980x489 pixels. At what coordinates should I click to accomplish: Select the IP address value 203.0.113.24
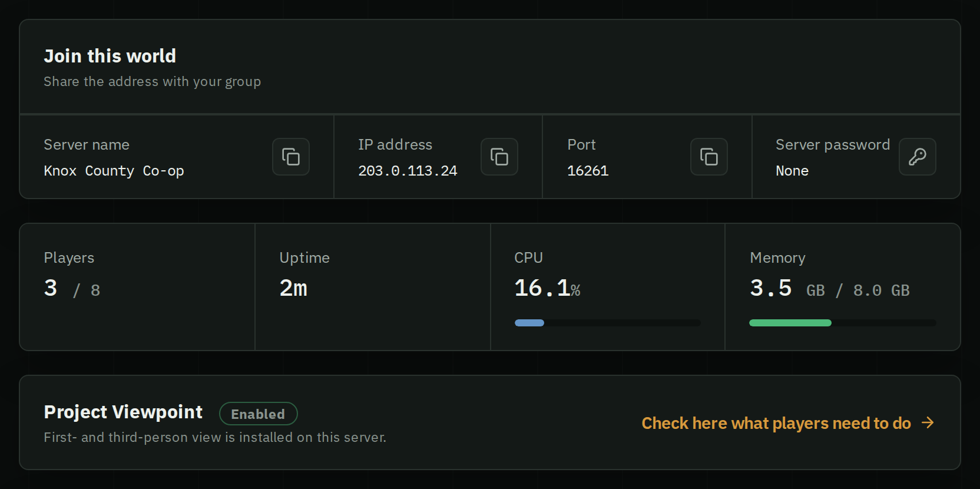[x=408, y=171]
